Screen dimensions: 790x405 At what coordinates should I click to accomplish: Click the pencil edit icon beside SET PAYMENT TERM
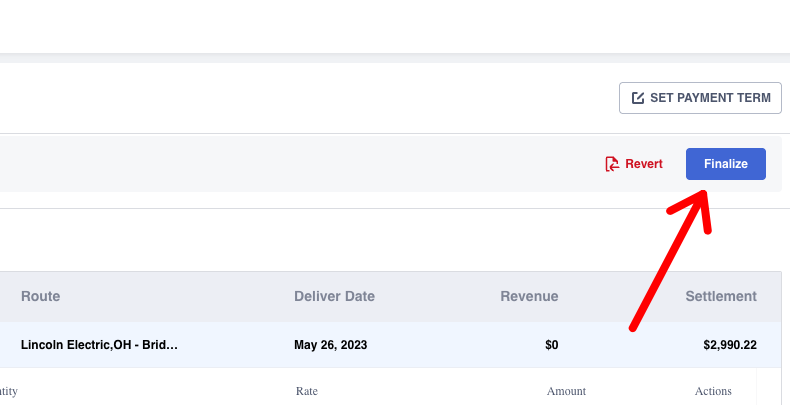tap(637, 98)
